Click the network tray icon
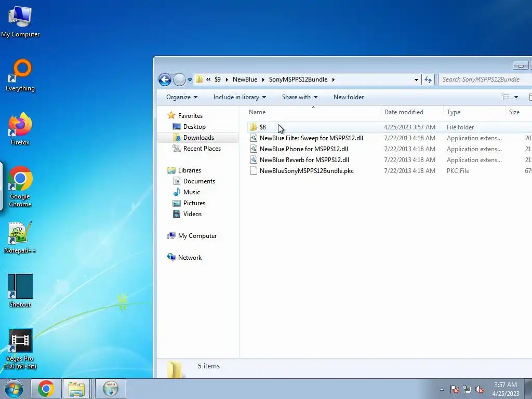Viewport: 532px width, 399px height. pyautogui.click(x=467, y=389)
